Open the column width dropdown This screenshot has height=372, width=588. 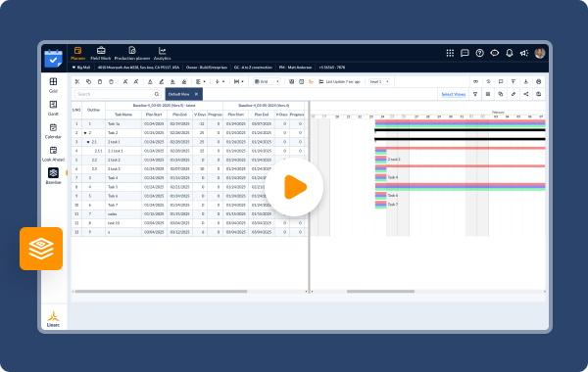pos(239,81)
